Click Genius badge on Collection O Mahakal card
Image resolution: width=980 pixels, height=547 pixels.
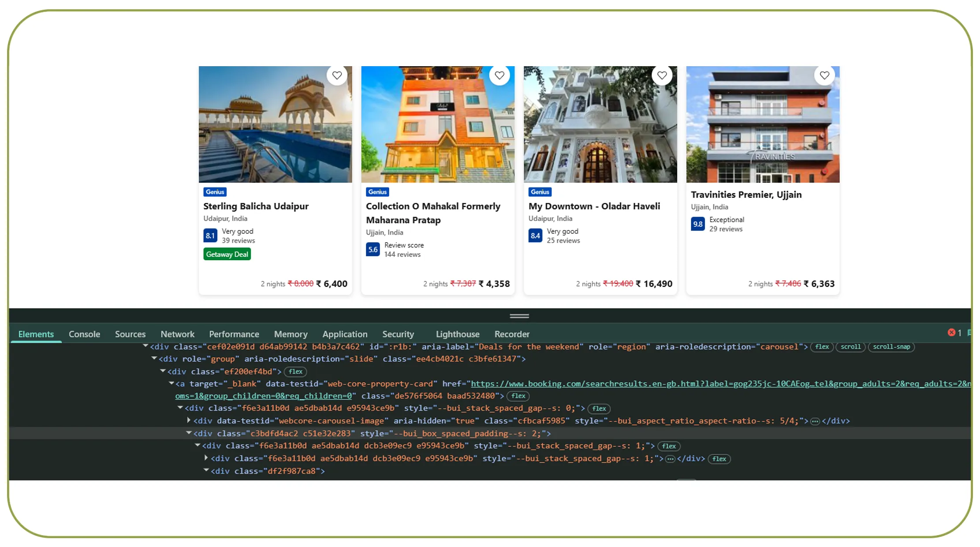tap(378, 192)
